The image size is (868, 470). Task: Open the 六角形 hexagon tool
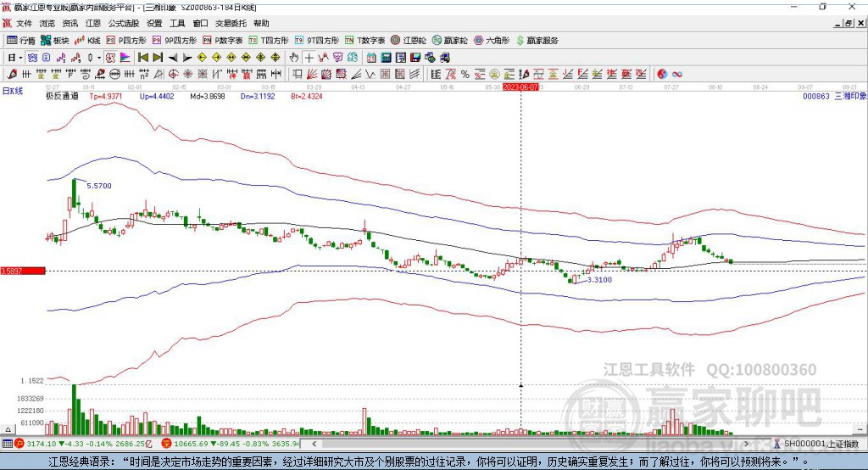click(x=492, y=41)
